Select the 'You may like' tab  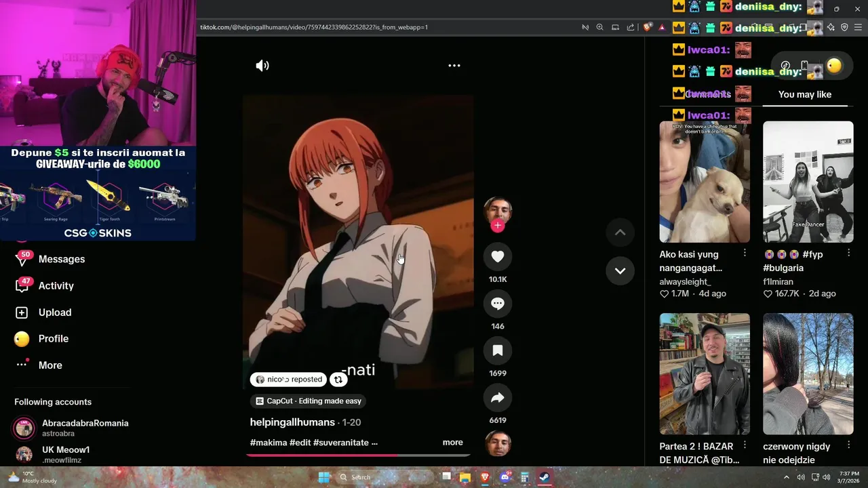point(805,94)
